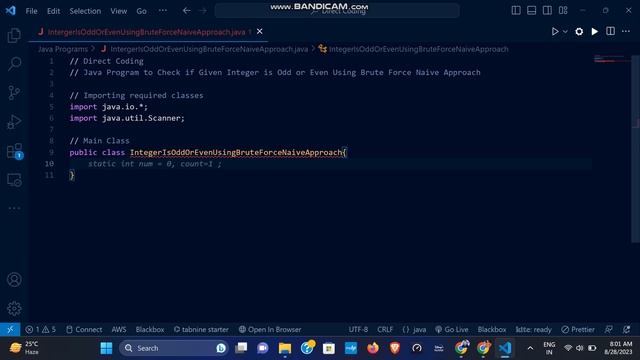Viewport: 640px width, 360px height.
Task: Click the editor vertical scrollbar
Action: pyautogui.click(x=636, y=149)
